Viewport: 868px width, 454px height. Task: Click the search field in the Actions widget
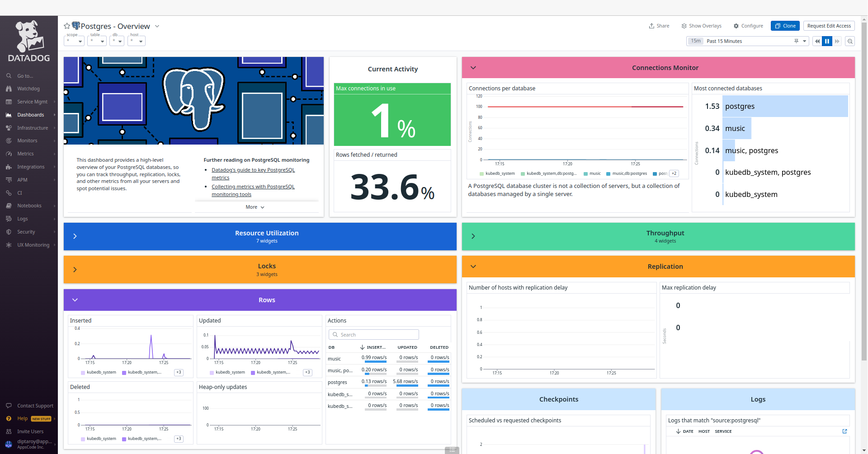[x=373, y=334]
